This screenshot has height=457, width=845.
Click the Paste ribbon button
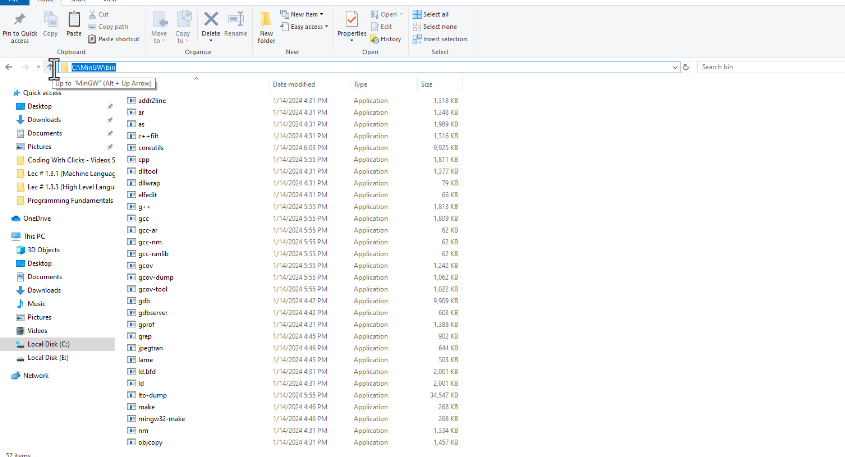(x=74, y=24)
